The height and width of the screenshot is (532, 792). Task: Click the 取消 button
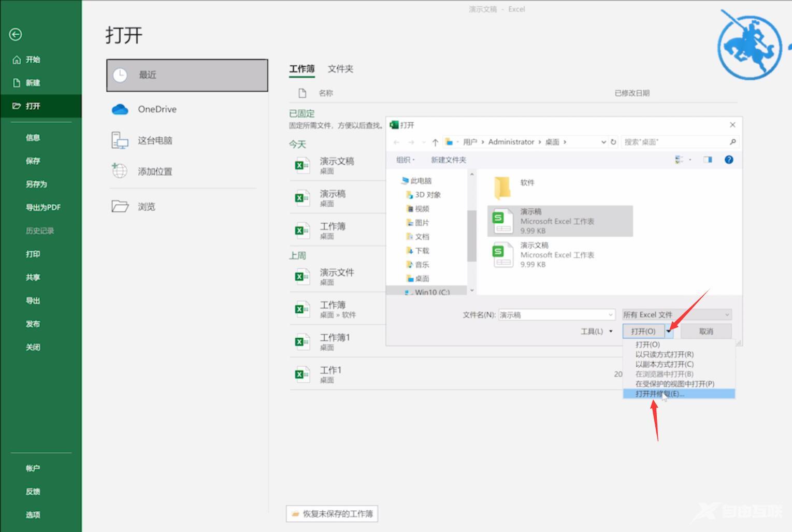[706, 332]
